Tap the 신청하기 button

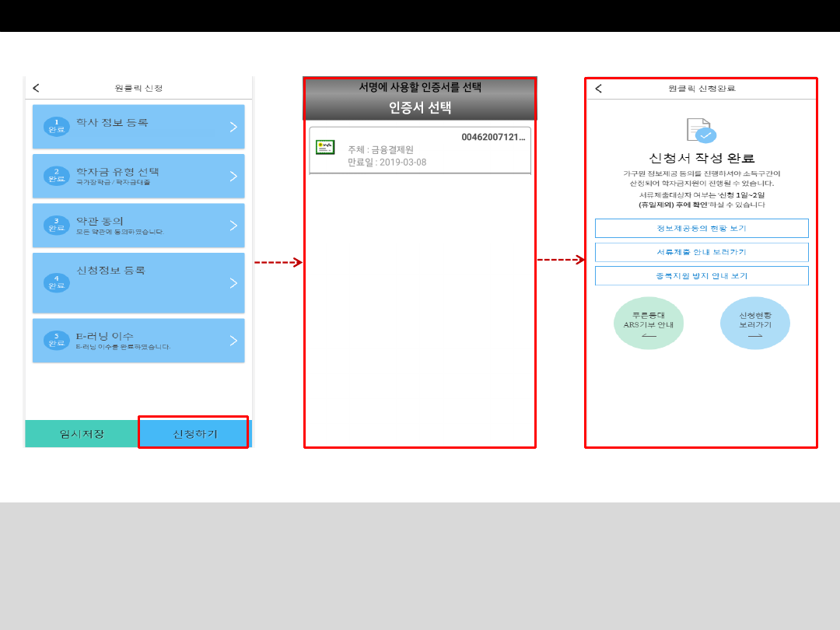[194, 432]
